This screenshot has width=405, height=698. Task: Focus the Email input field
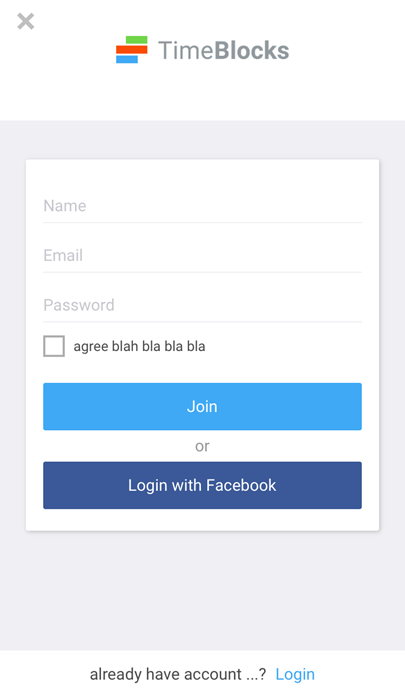(x=202, y=256)
